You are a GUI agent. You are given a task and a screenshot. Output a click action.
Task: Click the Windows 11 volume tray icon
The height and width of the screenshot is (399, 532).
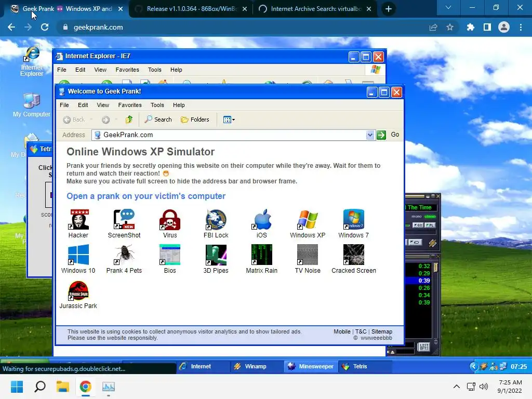coord(484,387)
